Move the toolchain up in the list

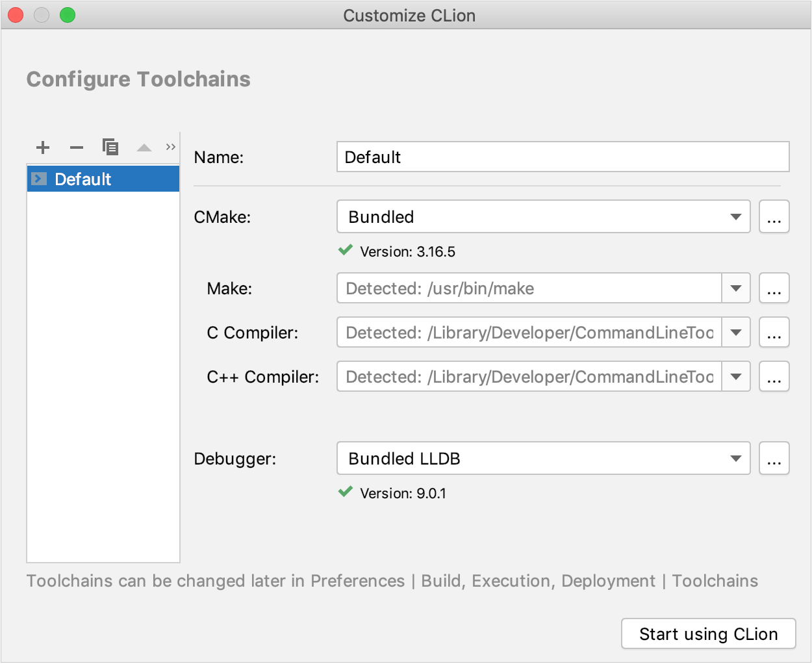[144, 147]
